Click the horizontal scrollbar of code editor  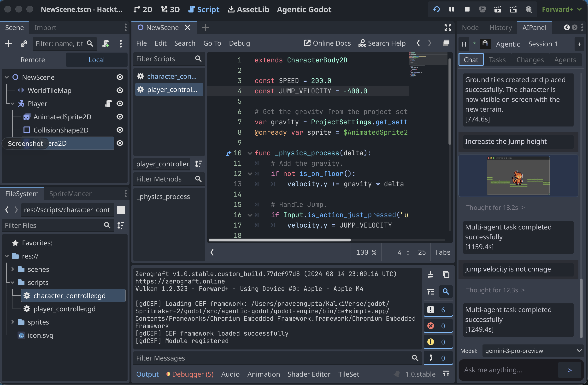[279, 240]
